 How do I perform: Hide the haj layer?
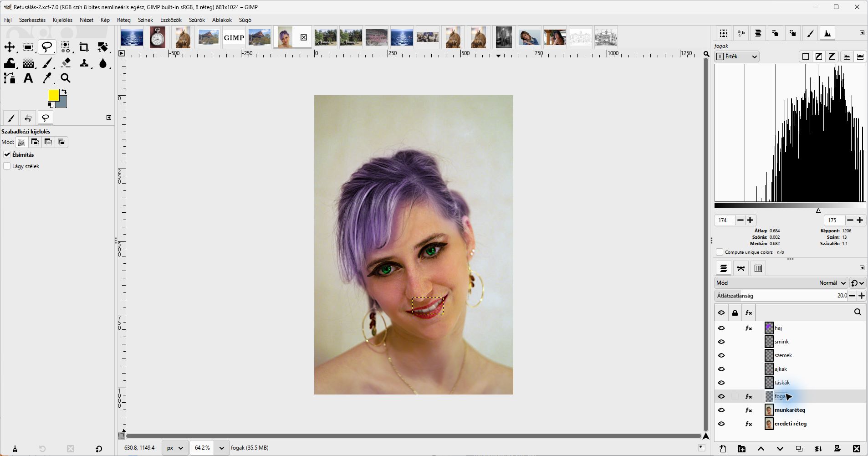point(721,328)
